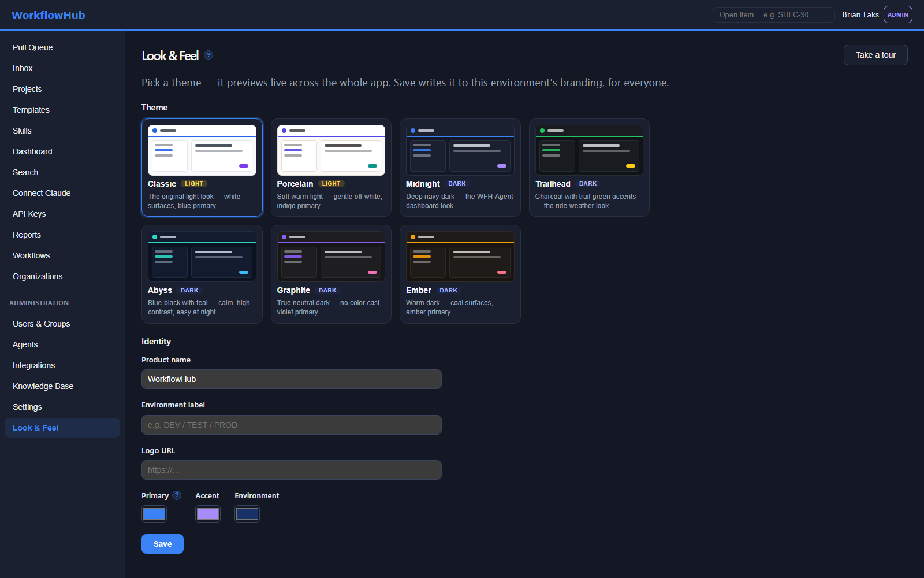
Task: Open the Projects page
Action: [62, 89]
